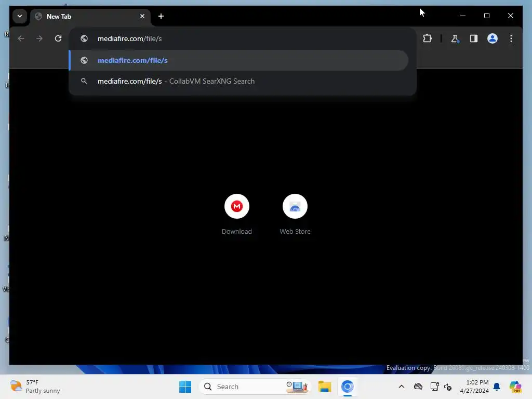
Task: Open the tab search dropdown arrow
Action: (20, 16)
